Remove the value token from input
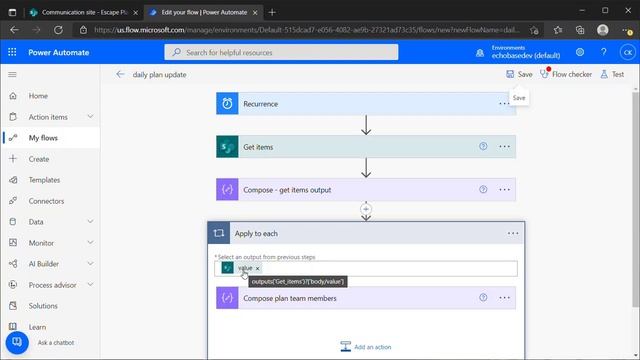The height and width of the screenshot is (360, 640). [x=258, y=268]
